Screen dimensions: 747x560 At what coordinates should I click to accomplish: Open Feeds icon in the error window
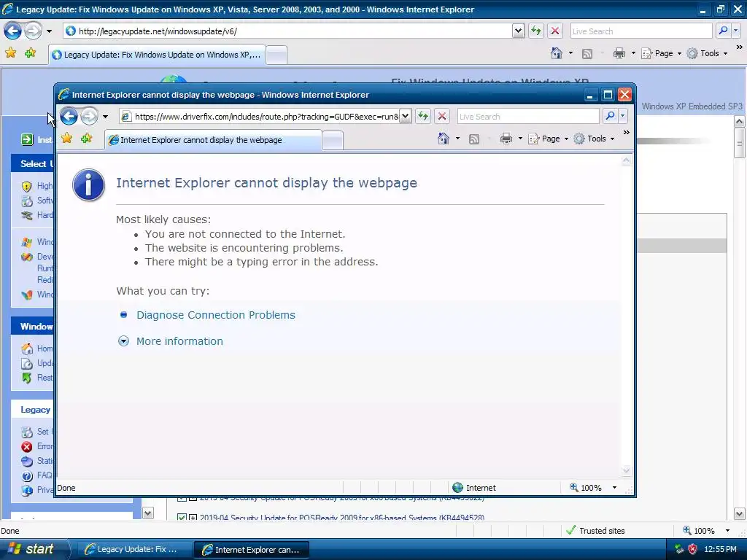(474, 139)
